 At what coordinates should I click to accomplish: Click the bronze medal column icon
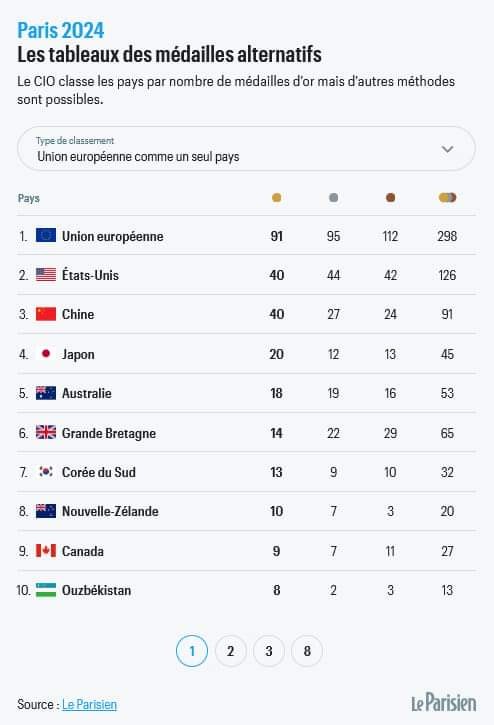click(x=390, y=198)
